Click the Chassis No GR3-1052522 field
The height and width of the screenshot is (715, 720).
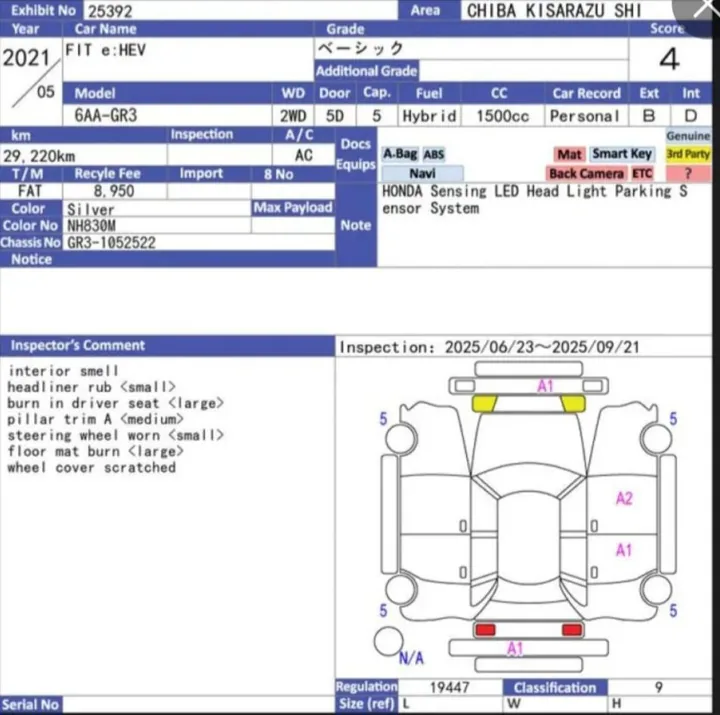click(x=199, y=242)
